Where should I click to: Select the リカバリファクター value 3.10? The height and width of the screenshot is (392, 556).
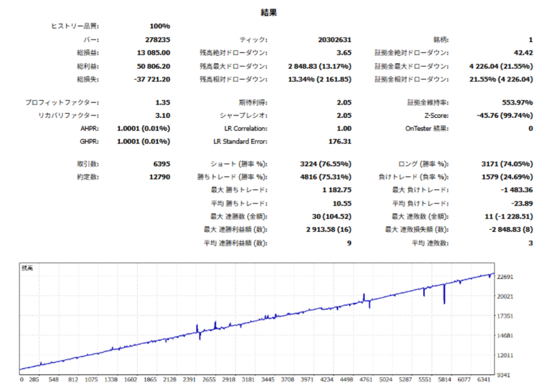pyautogui.click(x=162, y=116)
